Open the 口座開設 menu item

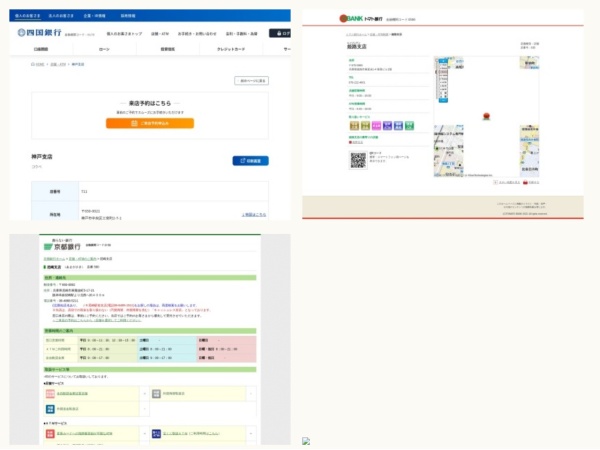point(41,49)
